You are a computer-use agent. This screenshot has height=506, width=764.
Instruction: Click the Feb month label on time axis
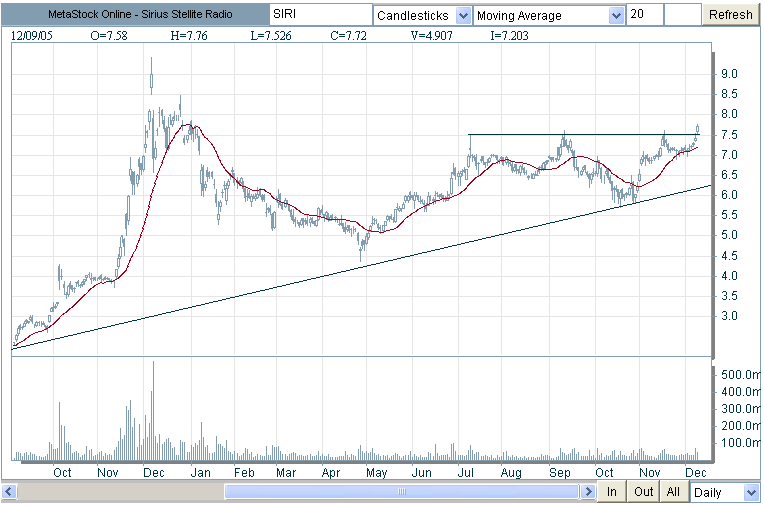coord(244,473)
